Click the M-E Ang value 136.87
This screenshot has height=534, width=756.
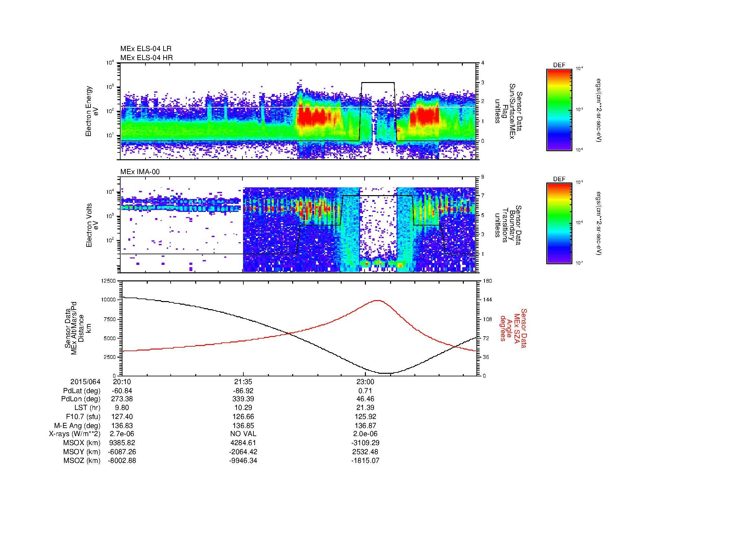tap(365, 425)
